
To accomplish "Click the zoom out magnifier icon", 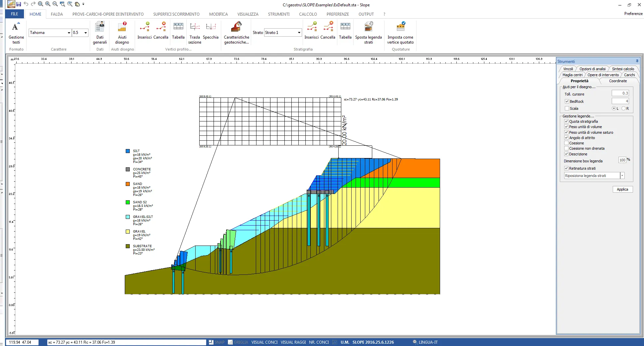I will 55,4.
